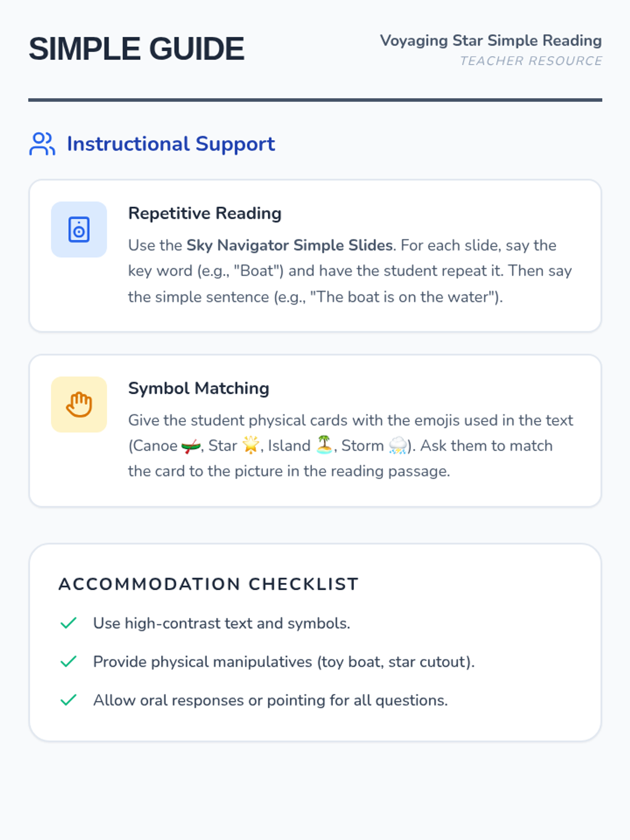Click the canoe emoji after Canoe
630x840 pixels.
click(191, 446)
